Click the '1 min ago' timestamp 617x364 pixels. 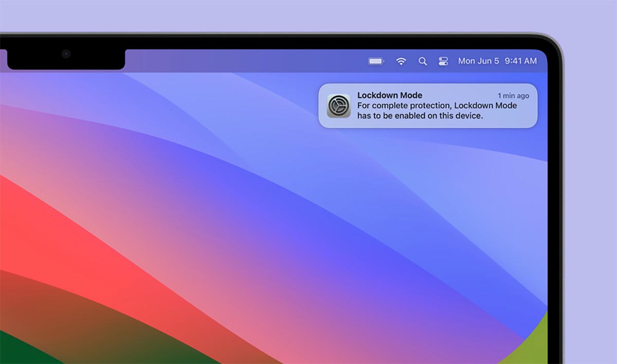click(513, 96)
